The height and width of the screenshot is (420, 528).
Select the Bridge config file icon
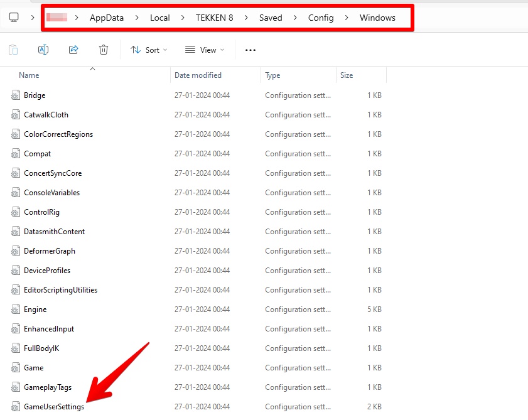click(x=16, y=95)
